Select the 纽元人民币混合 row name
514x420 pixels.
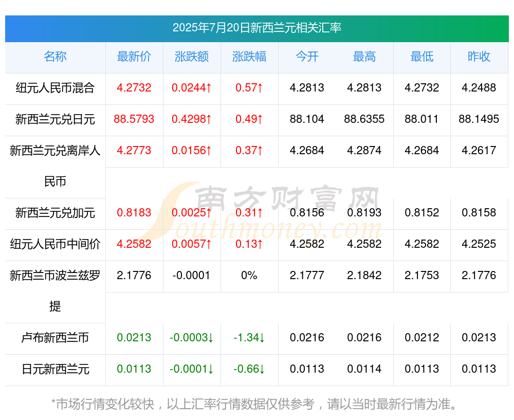click(x=55, y=88)
